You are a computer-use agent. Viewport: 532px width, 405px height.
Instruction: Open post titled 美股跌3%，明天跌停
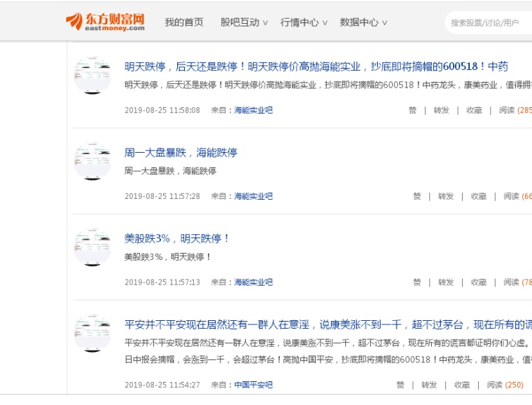[x=177, y=238]
